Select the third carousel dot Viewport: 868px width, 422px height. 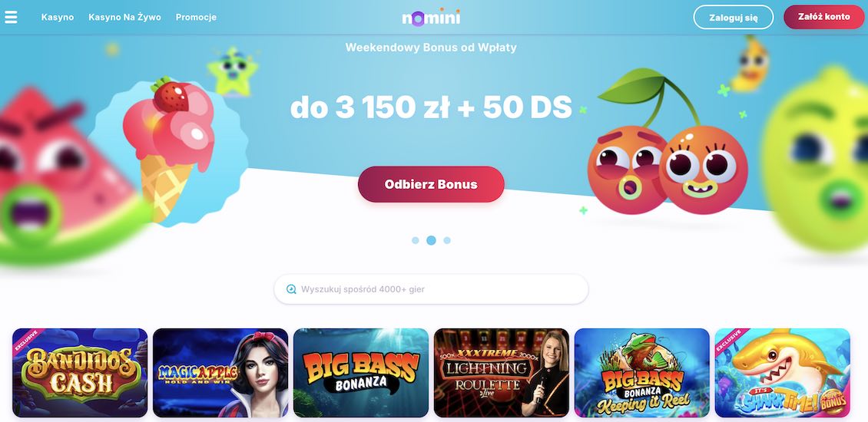[x=447, y=241]
